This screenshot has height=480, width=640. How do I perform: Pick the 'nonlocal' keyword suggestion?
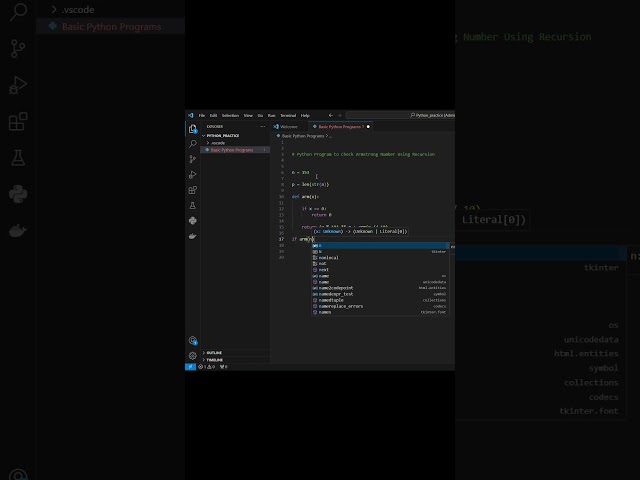click(x=380, y=258)
